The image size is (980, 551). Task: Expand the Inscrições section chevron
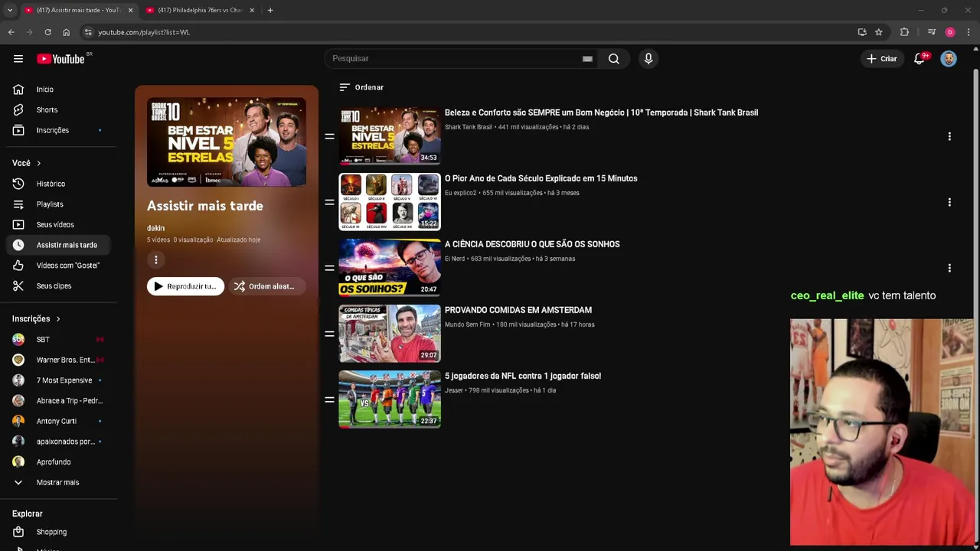point(57,319)
